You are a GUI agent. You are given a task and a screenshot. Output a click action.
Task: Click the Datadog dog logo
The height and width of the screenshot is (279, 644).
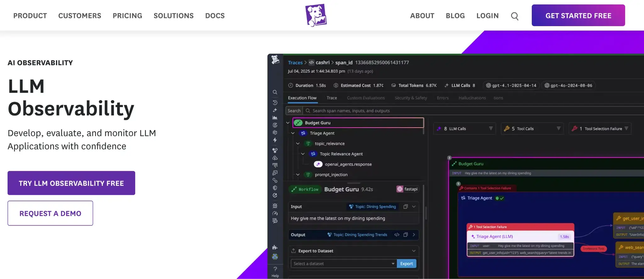(316, 15)
